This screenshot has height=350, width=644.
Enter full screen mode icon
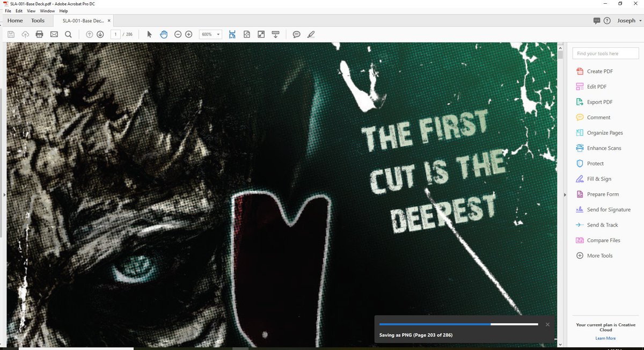point(261,34)
